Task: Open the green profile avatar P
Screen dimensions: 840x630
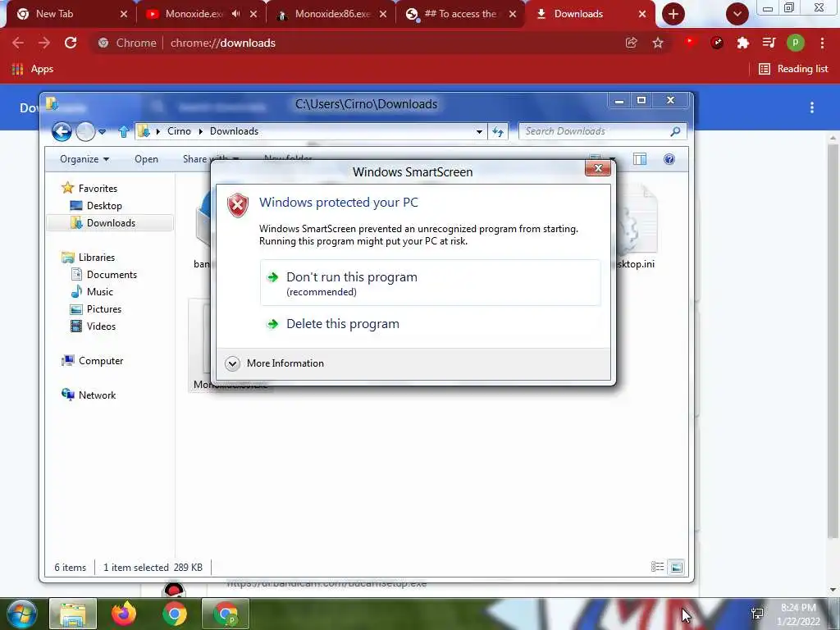Action: coord(796,43)
